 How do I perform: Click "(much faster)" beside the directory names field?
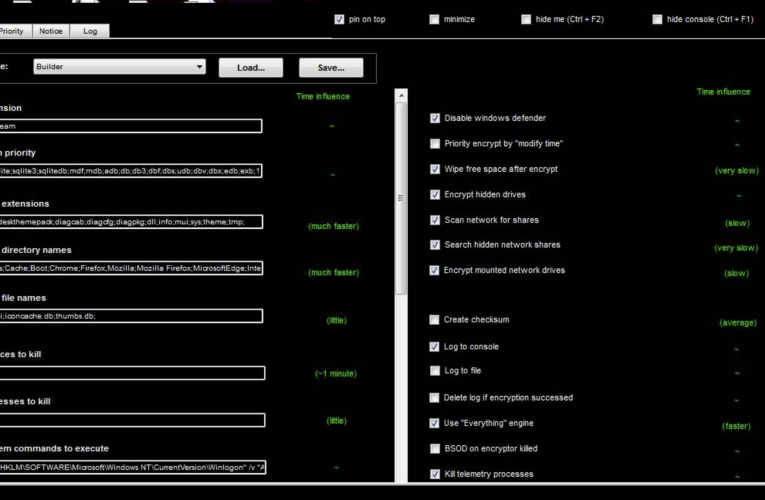[334, 273]
